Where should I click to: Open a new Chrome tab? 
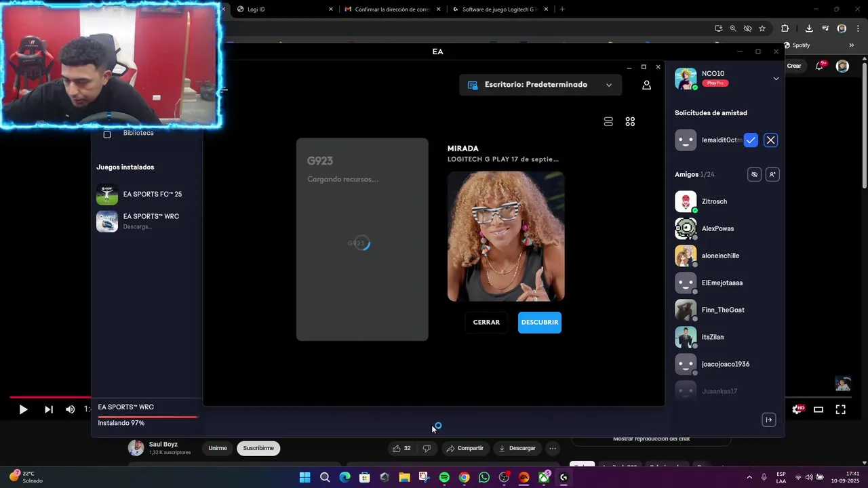coord(562,9)
